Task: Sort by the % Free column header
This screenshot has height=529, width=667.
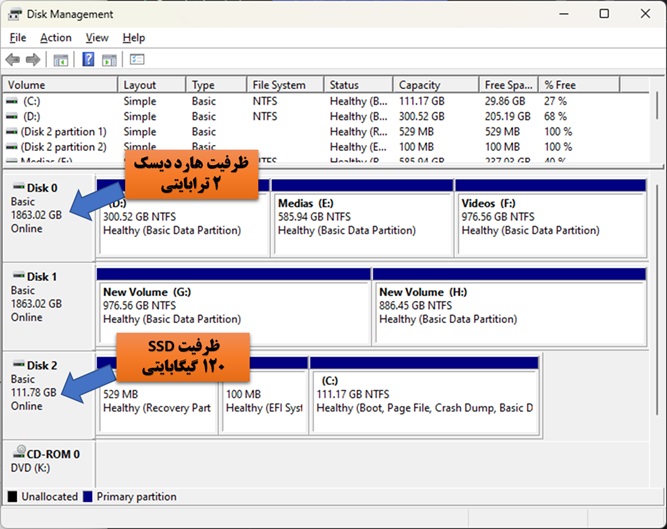Action: (579, 85)
